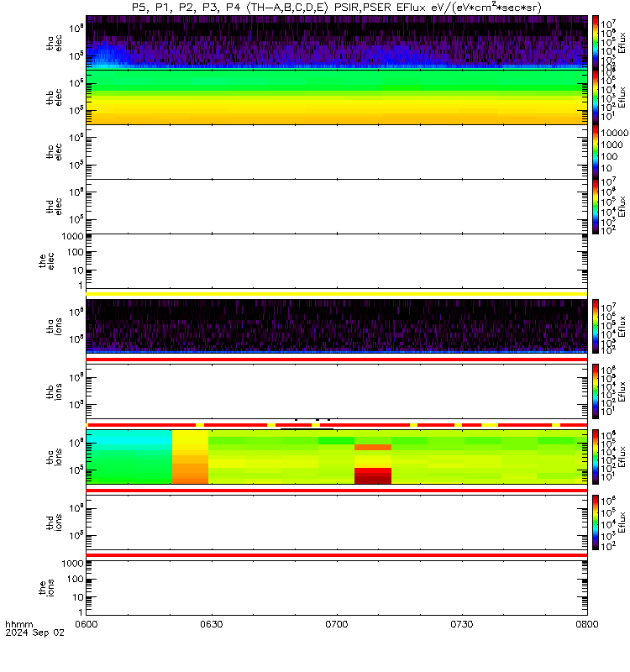Click the 0730 time axis label
Screen dimensions: 630x672
coord(461,624)
